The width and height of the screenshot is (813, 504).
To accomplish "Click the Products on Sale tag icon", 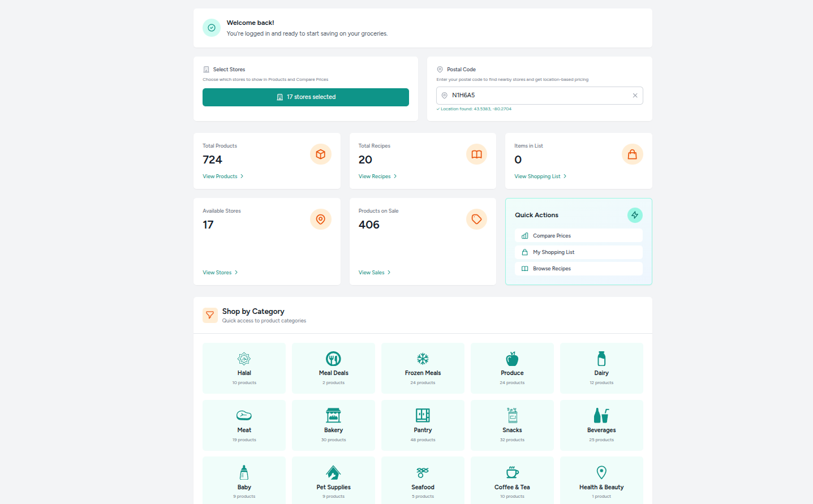I will click(476, 219).
